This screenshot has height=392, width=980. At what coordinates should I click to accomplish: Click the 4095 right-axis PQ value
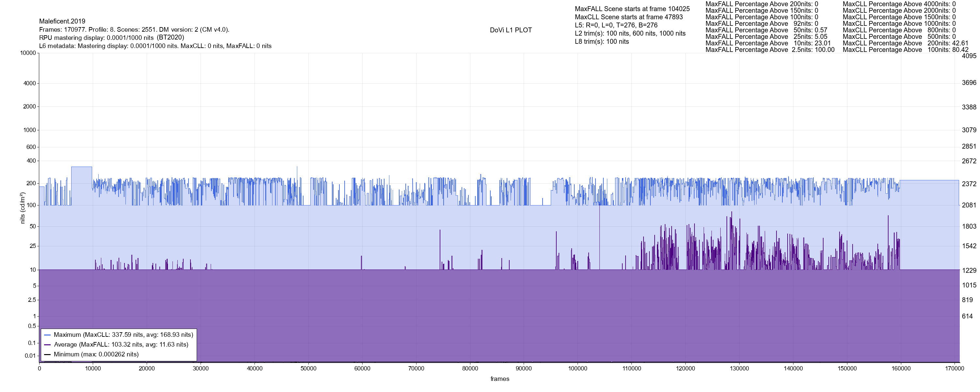(x=969, y=56)
